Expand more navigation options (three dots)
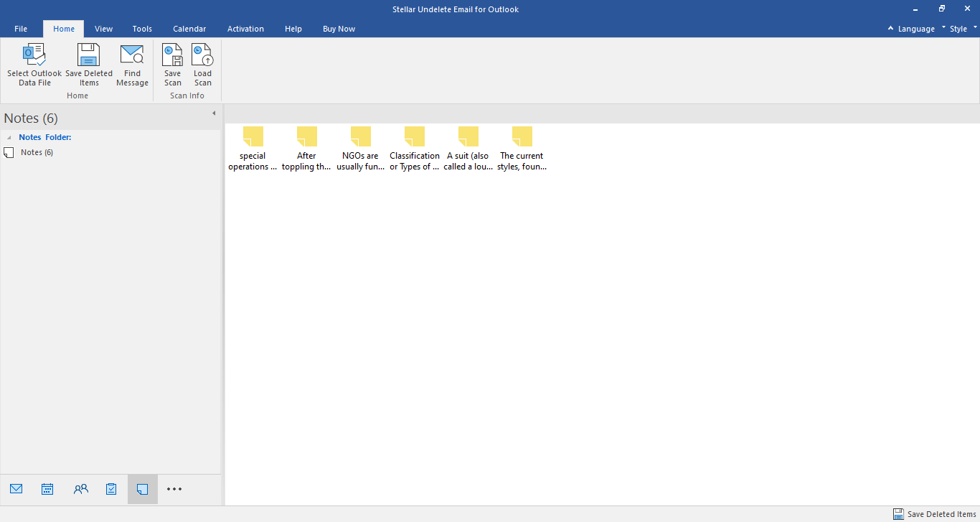Viewport: 980px width, 522px height. tap(174, 489)
